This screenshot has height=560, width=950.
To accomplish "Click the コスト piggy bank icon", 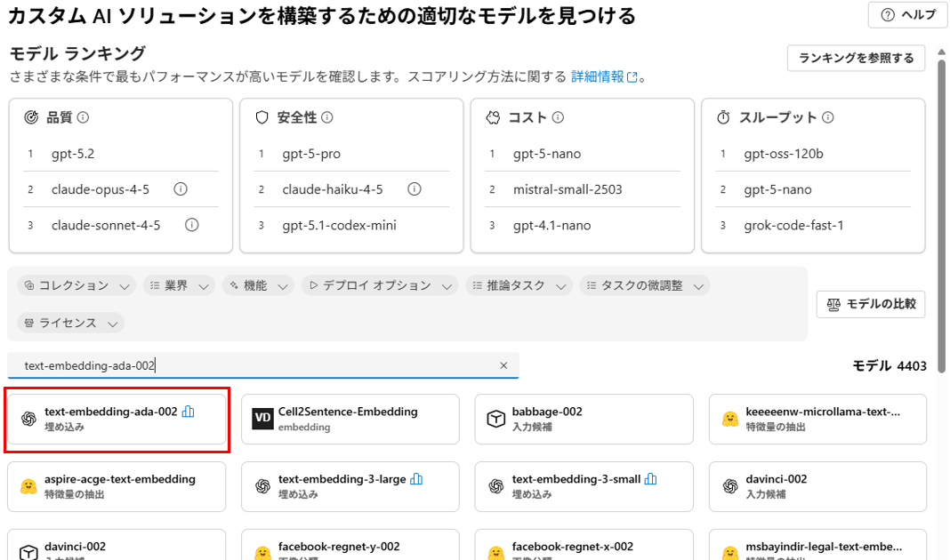I will (493, 117).
